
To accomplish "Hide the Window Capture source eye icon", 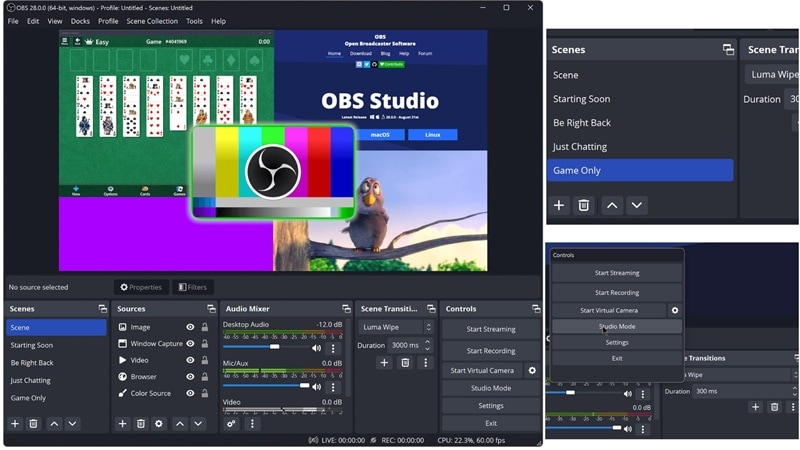I will point(190,344).
